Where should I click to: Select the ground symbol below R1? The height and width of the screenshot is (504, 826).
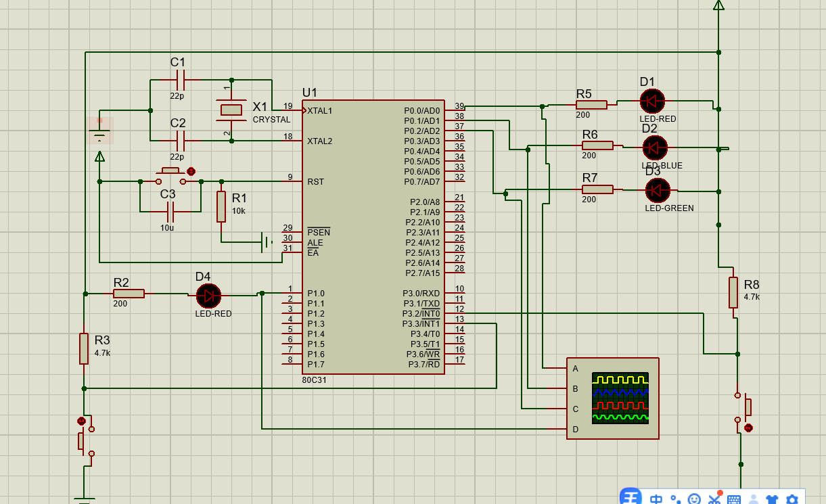pyautogui.click(x=267, y=242)
